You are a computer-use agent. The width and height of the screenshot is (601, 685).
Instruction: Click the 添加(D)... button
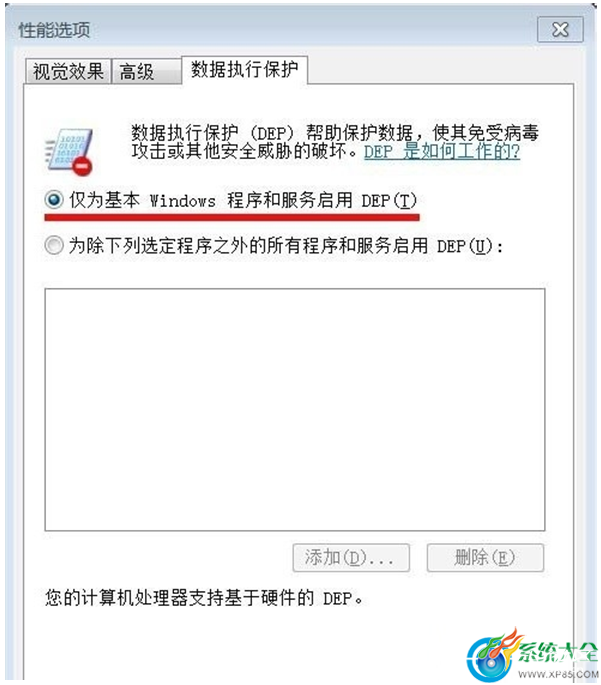click(351, 557)
